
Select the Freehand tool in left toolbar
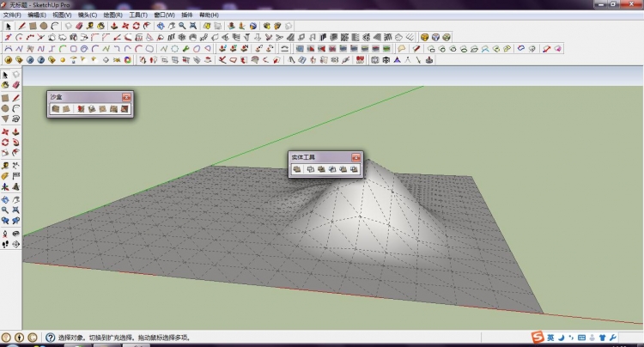coord(15,119)
